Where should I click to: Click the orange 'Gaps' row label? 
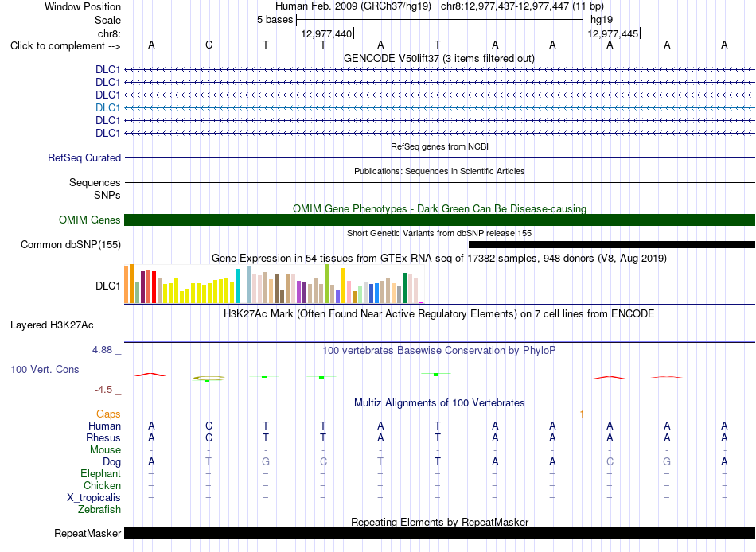[108, 414]
